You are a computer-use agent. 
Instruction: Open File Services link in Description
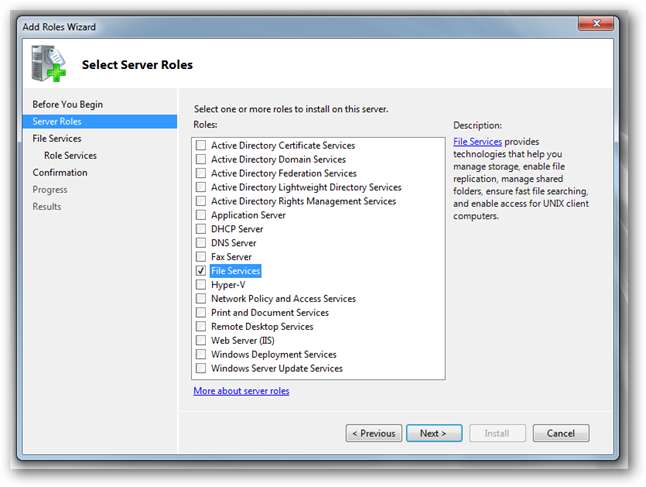point(477,141)
